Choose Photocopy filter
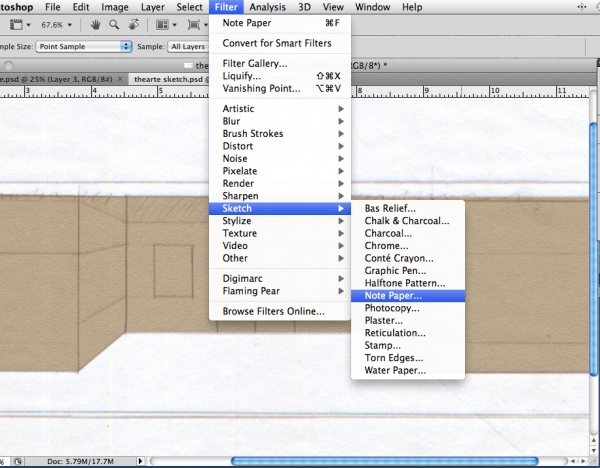The width and height of the screenshot is (600, 468). [408, 308]
